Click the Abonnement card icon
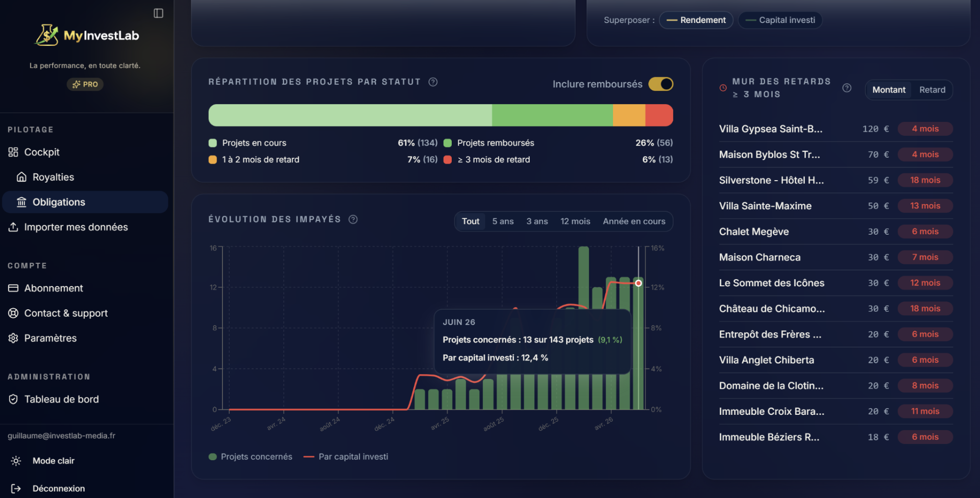This screenshot has width=980, height=498. point(13,288)
